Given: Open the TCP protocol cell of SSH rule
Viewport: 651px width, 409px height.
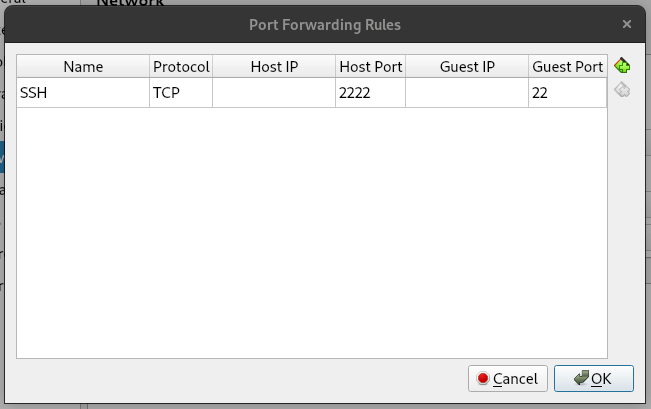Looking at the screenshot, I should [181, 93].
